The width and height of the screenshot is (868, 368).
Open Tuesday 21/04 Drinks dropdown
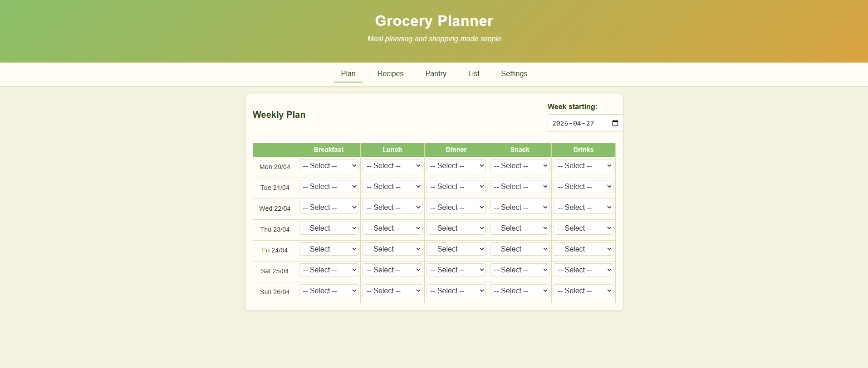pyautogui.click(x=584, y=187)
